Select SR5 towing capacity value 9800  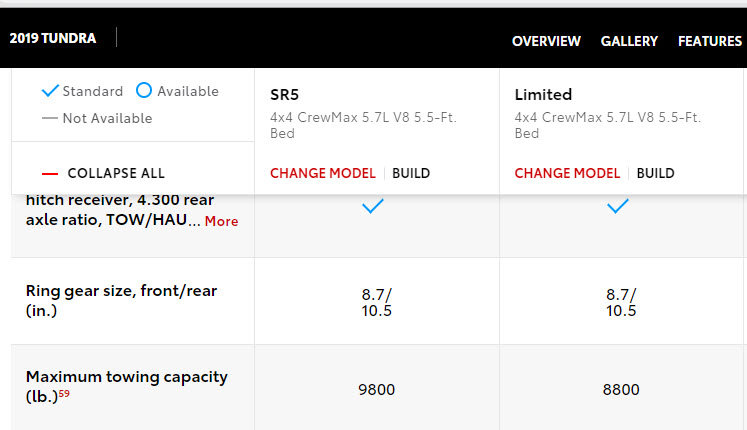click(376, 390)
